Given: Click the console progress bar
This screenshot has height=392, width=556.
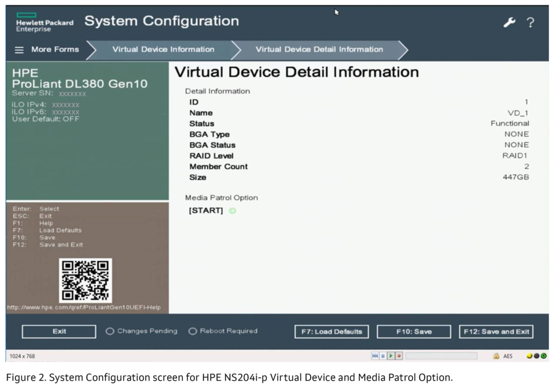Looking at the screenshot, I should [x=440, y=355].
